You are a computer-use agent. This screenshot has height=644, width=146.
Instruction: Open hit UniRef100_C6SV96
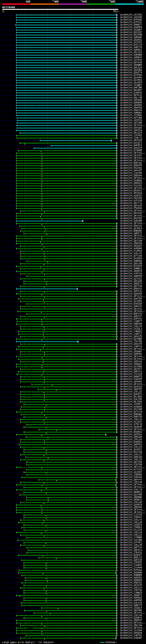(131, 17)
